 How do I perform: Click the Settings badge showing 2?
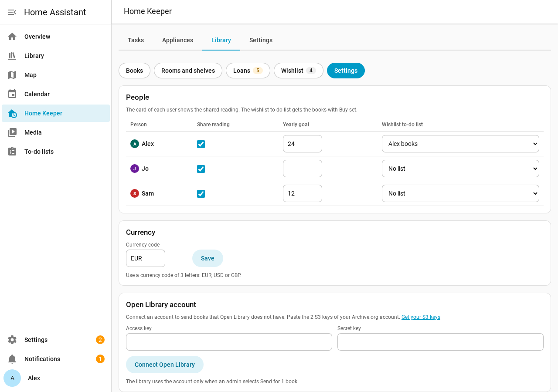coord(100,340)
